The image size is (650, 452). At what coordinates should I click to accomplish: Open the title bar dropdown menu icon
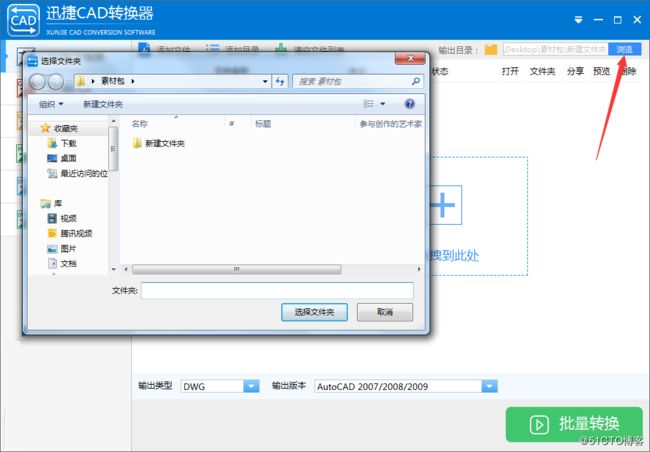point(579,19)
